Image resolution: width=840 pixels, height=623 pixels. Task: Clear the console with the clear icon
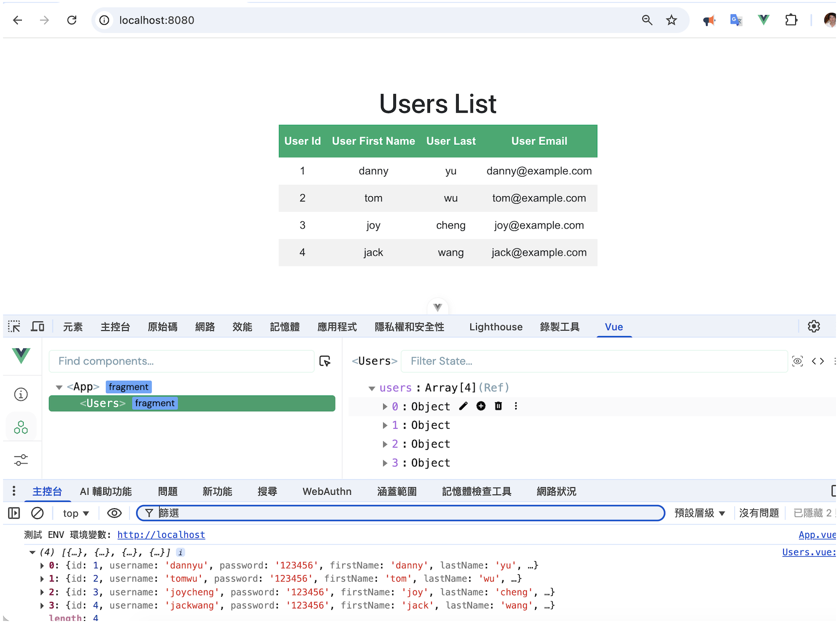click(38, 513)
